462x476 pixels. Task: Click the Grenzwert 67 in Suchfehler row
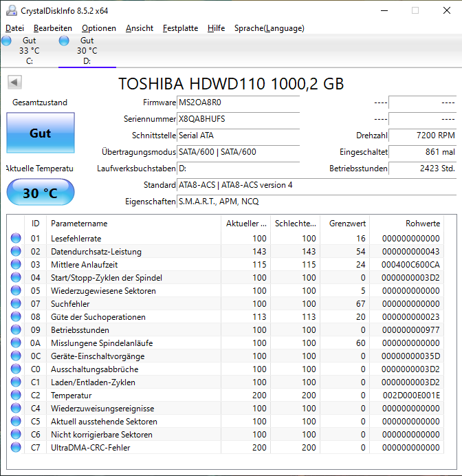point(361,304)
